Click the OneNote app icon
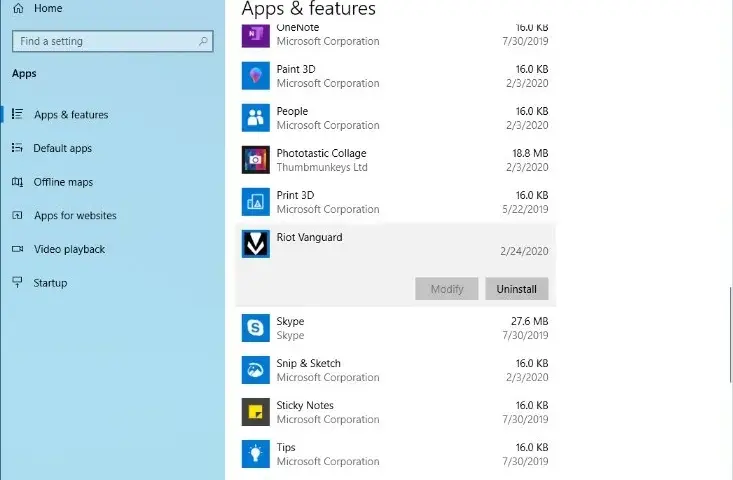 (255, 35)
